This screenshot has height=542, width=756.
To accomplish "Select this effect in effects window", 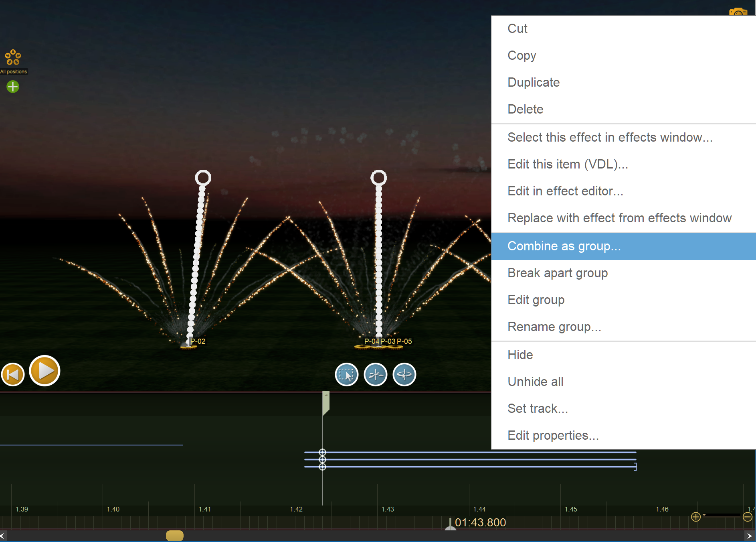I will pyautogui.click(x=624, y=137).
